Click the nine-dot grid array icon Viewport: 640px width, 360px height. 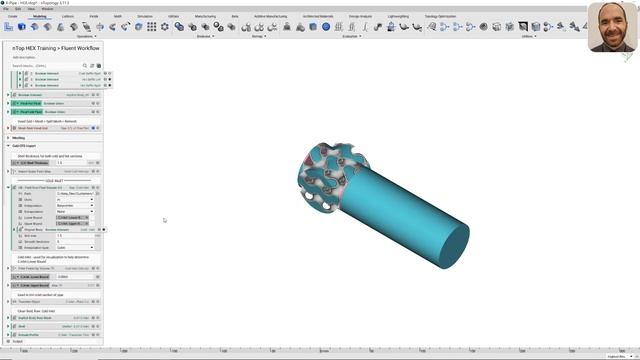151,27
